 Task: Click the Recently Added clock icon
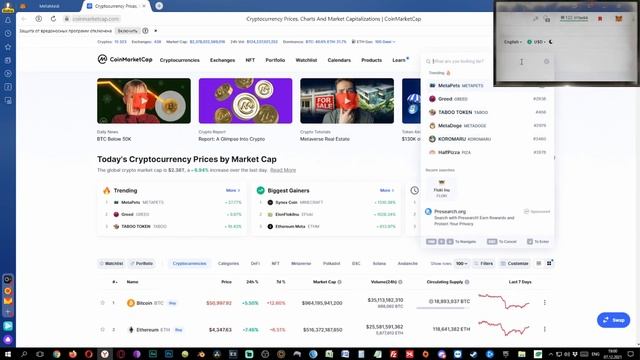point(414,190)
